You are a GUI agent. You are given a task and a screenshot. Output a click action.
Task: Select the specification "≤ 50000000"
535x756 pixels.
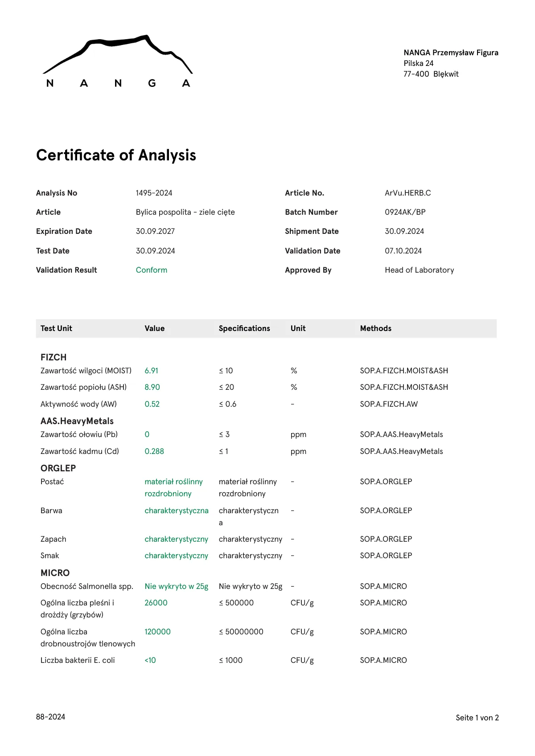click(241, 632)
